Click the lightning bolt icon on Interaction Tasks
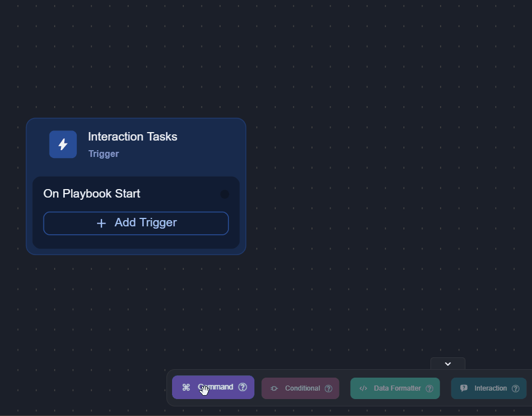This screenshot has height=416, width=532. click(x=63, y=144)
